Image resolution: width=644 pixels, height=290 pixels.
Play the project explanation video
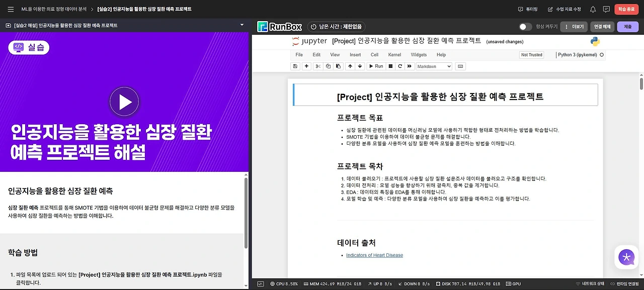coord(124,102)
